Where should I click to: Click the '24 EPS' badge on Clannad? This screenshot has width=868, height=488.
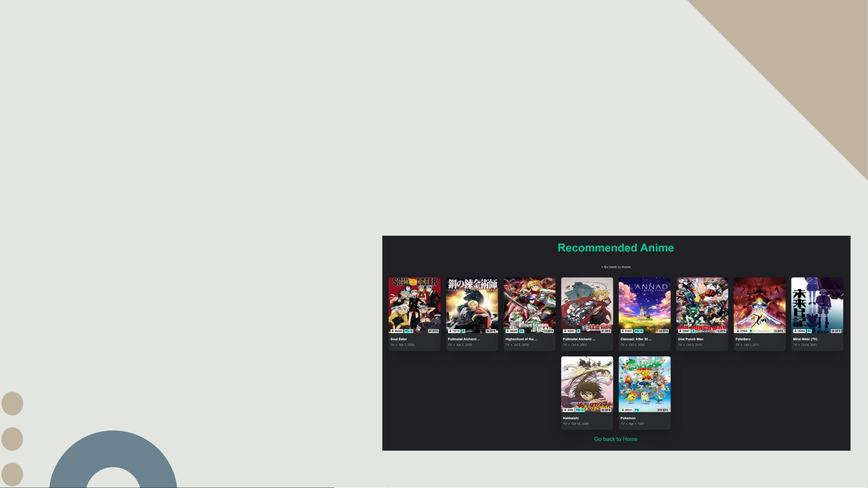click(663, 331)
